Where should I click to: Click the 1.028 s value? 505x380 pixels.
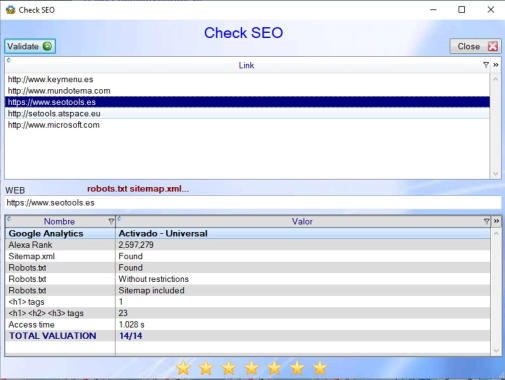(x=132, y=324)
